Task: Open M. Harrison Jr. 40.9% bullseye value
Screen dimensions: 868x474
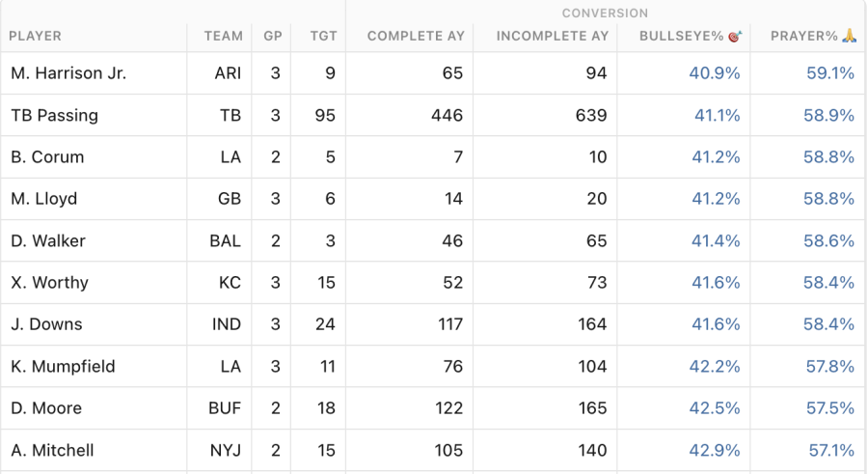Action: 714,73
